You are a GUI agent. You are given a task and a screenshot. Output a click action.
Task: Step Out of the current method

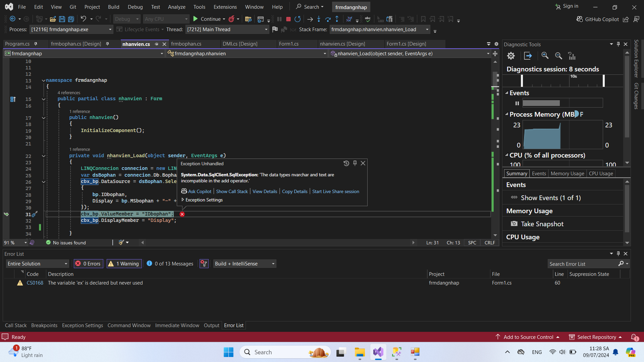click(337, 19)
